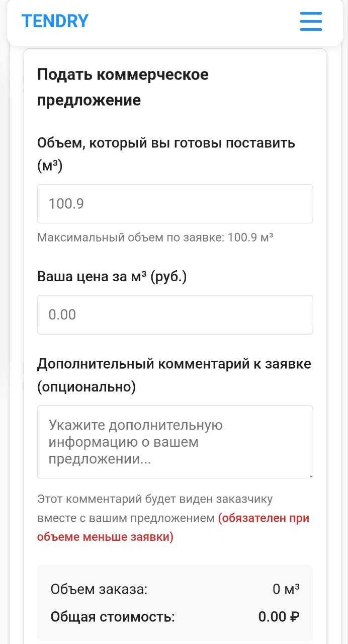Viewport: 348px width, 644px height.
Task: Open the hamburger navigation menu
Action: click(x=310, y=22)
